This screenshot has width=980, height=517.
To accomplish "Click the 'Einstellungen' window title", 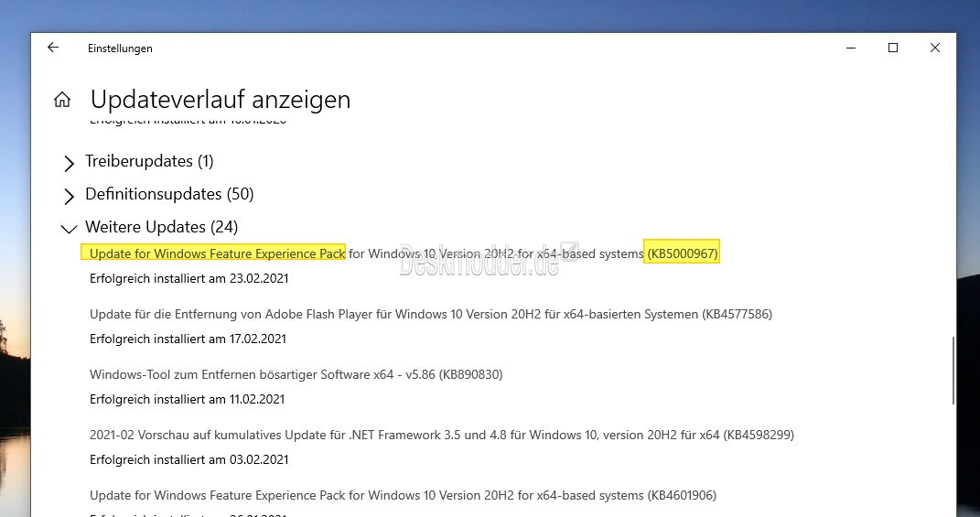I will (x=120, y=48).
